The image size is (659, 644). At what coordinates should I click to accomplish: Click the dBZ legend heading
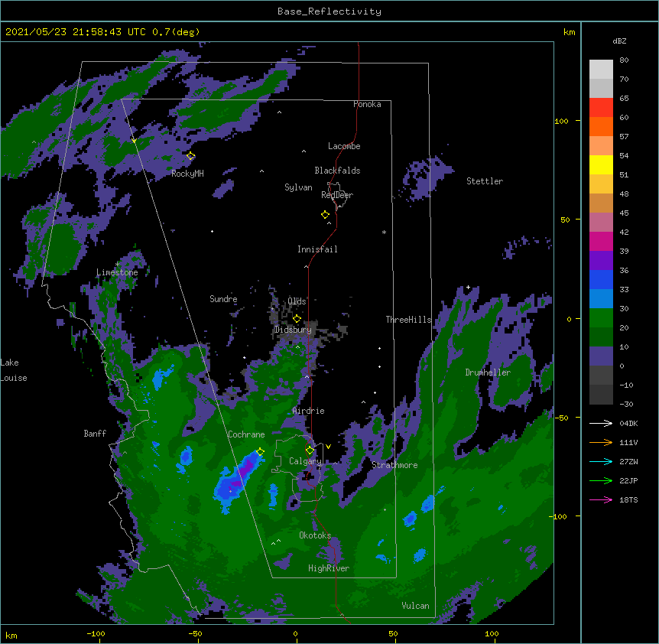pyautogui.click(x=619, y=41)
